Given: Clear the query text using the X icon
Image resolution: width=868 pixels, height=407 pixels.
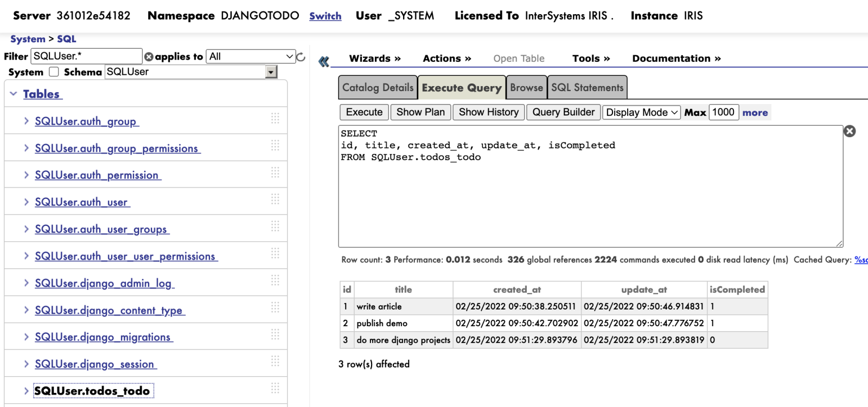Looking at the screenshot, I should (850, 131).
